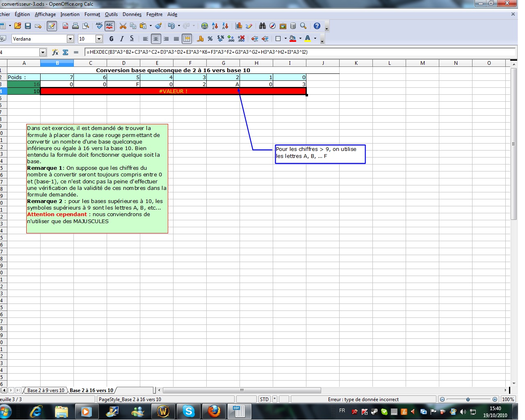
Task: Print the file directly
Action: pyautogui.click(x=75, y=26)
